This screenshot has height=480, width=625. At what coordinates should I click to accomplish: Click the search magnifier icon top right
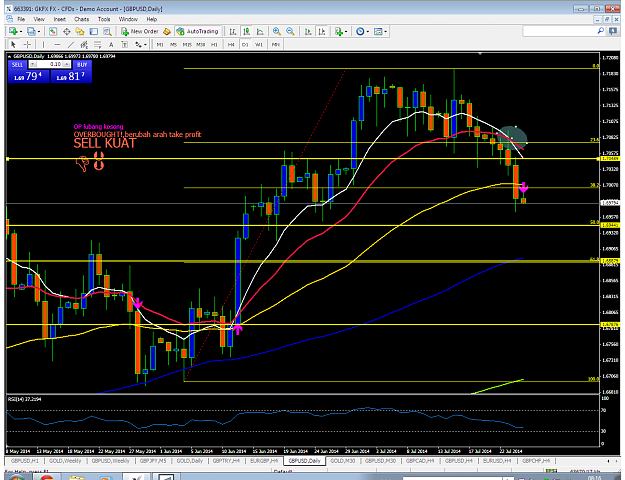pyautogui.click(x=601, y=31)
